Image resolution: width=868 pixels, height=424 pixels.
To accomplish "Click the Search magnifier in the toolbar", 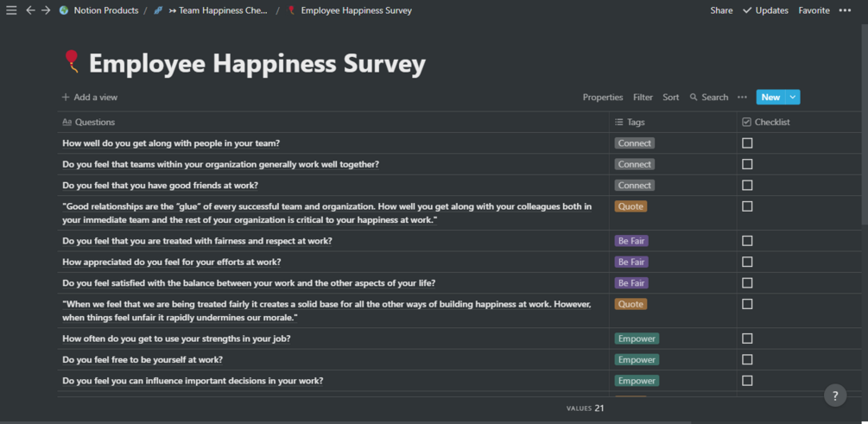I will (x=709, y=98).
